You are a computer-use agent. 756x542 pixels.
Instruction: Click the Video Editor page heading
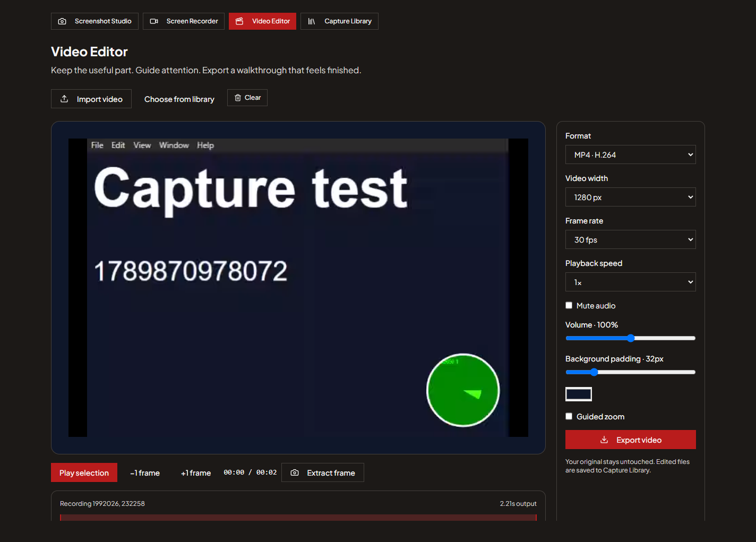(89, 51)
